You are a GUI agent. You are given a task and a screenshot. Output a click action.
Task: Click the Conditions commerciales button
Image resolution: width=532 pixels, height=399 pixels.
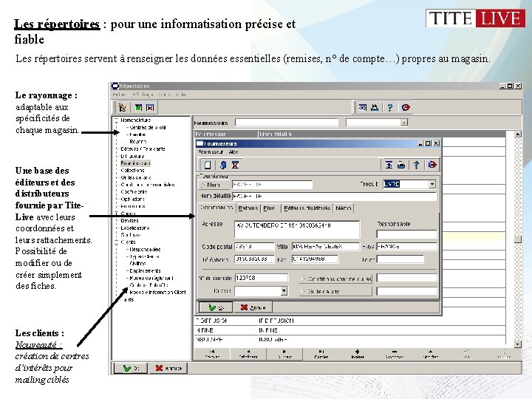(336, 279)
